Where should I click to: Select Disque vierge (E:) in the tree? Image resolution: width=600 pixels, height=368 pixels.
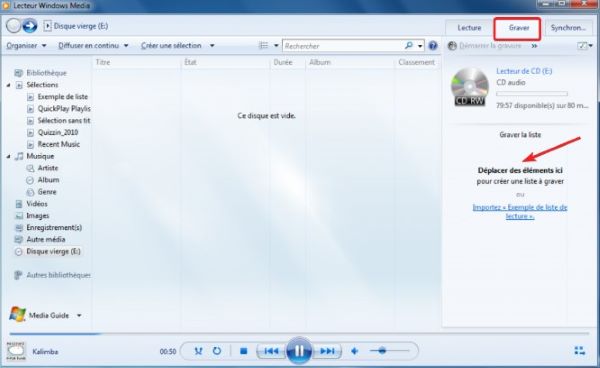click(x=53, y=252)
